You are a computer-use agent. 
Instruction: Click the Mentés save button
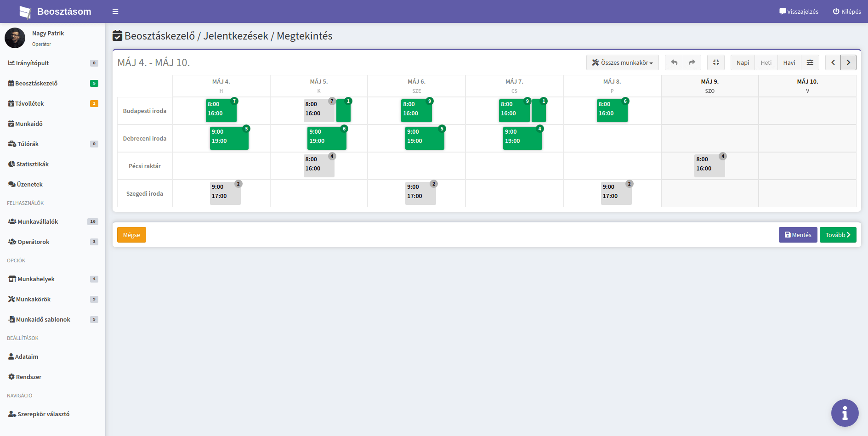click(x=798, y=235)
